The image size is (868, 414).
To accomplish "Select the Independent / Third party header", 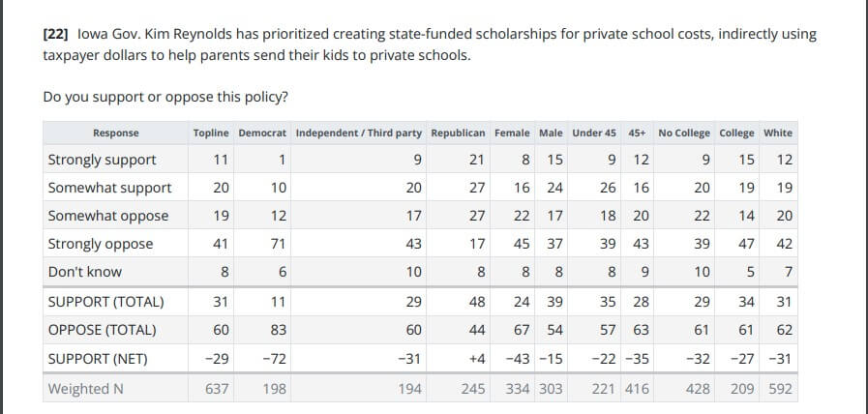I will 358,133.
